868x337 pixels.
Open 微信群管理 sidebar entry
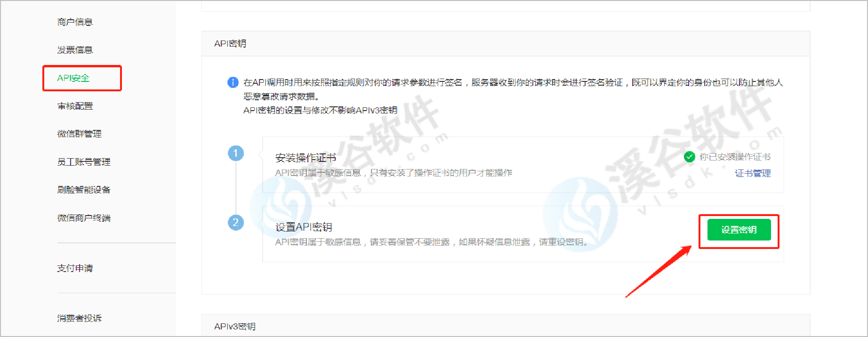point(79,134)
